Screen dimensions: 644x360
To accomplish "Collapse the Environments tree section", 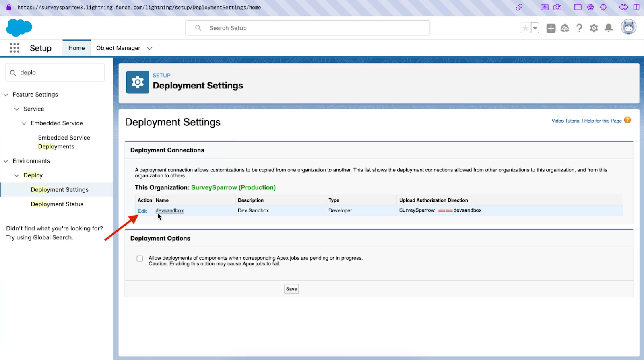I will coord(6,161).
